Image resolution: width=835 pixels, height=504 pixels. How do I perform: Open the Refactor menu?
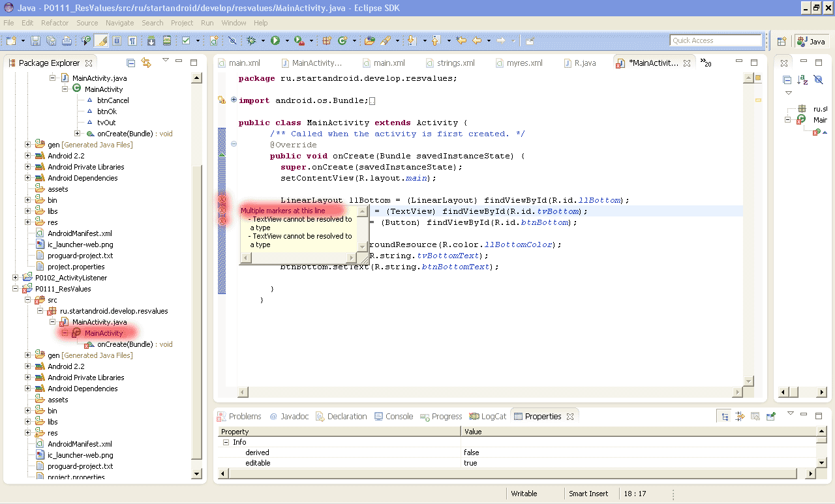55,23
